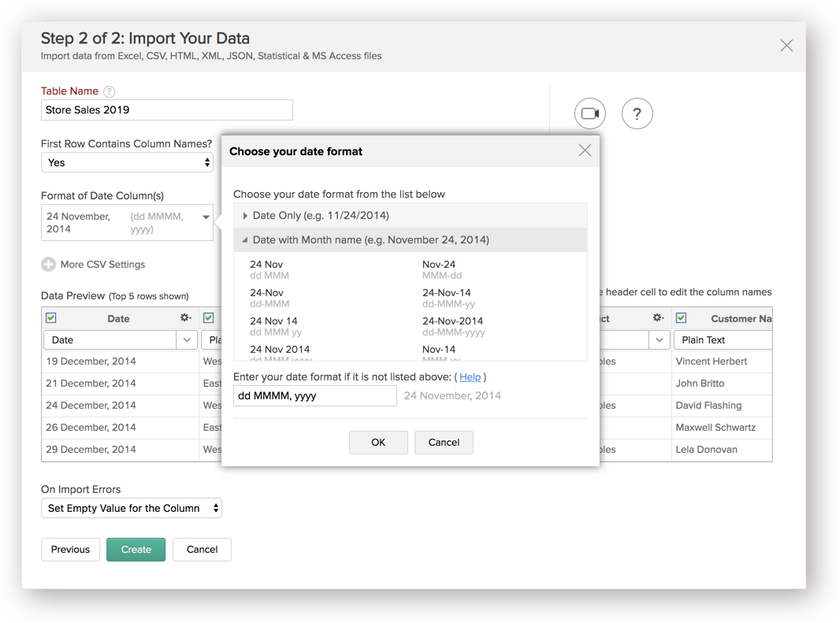Click the help icon beside Table Name

[109, 91]
